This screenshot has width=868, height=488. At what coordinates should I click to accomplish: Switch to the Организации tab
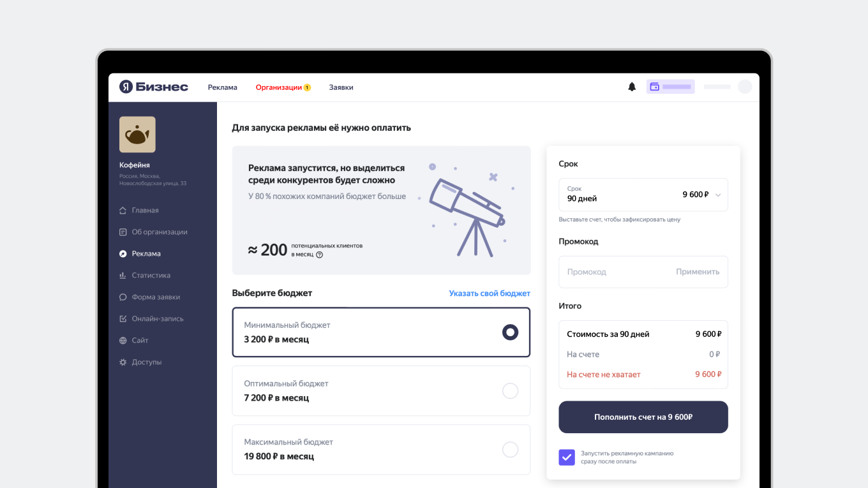click(279, 87)
